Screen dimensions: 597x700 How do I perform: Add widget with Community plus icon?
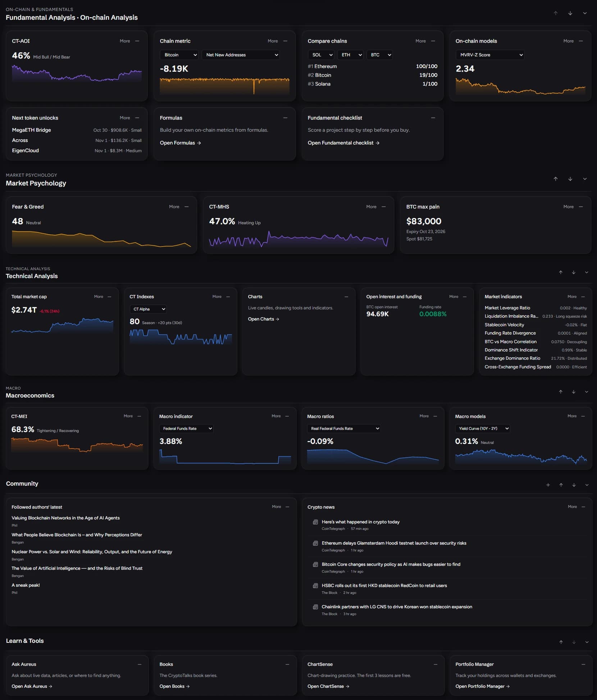point(548,485)
